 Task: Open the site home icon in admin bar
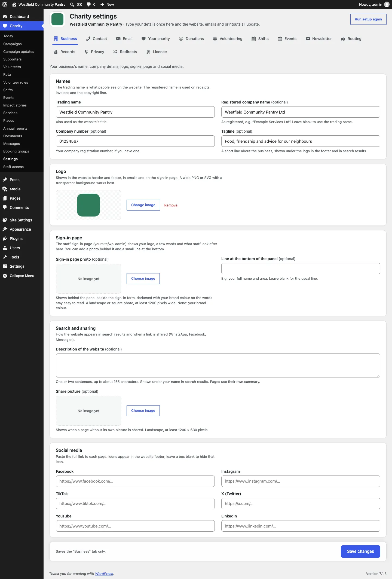tap(14, 4)
